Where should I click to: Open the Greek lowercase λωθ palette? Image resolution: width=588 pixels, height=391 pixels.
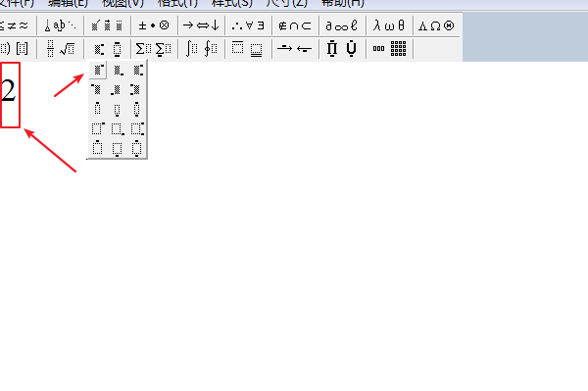389,25
